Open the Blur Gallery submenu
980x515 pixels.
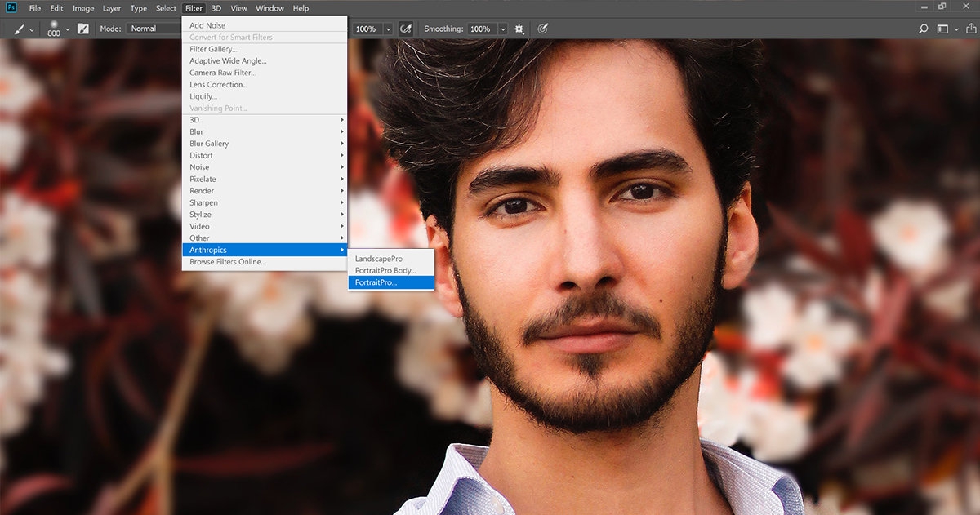pos(209,144)
